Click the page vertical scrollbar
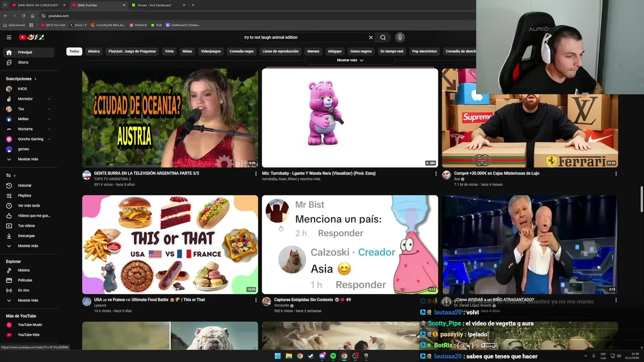644x362 pixels. pos(641,199)
